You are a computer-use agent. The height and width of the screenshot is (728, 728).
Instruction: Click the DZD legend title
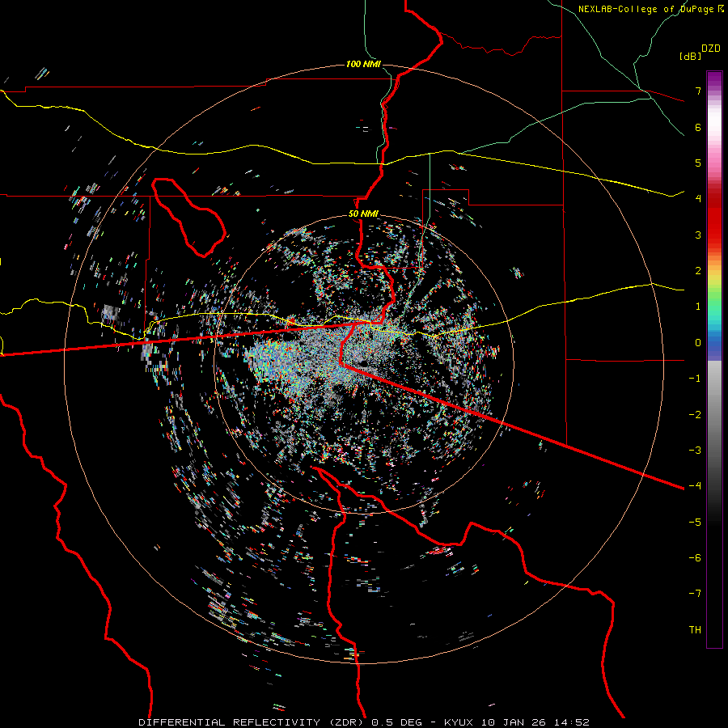711,49
